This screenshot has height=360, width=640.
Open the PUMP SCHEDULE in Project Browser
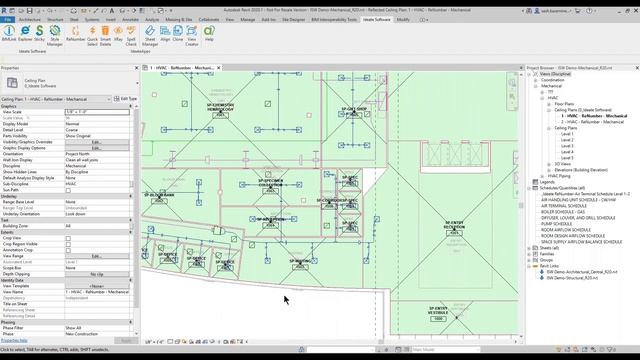(556, 224)
